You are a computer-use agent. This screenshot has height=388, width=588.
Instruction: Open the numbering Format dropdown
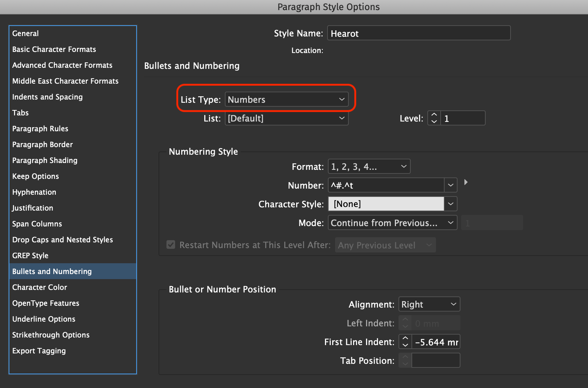[x=369, y=167]
